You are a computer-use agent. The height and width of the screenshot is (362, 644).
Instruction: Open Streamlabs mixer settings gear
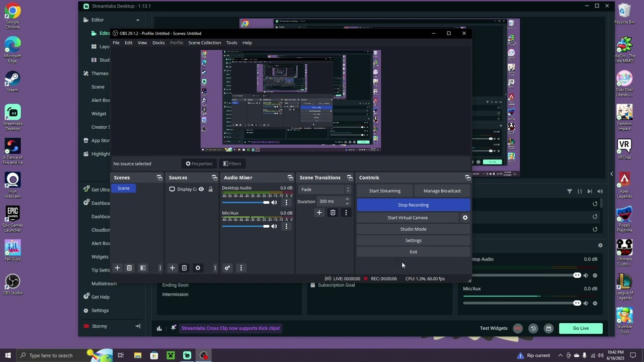(x=600, y=245)
